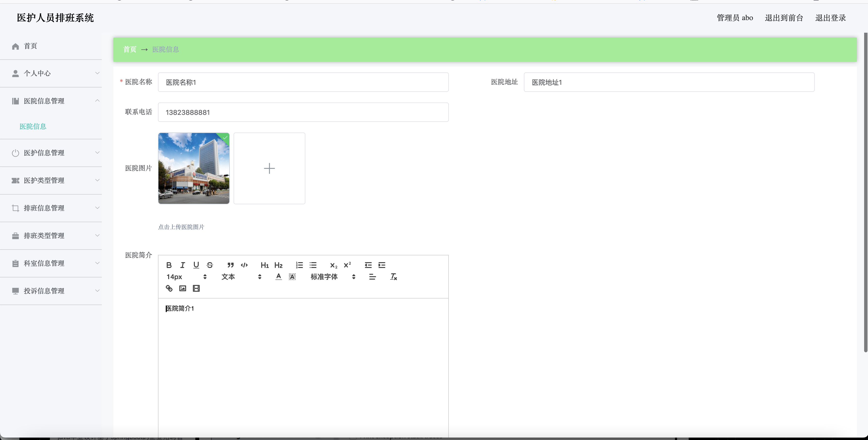Click the 点击上传医院图片 hint text
Image resolution: width=868 pixels, height=440 pixels.
coord(181,227)
